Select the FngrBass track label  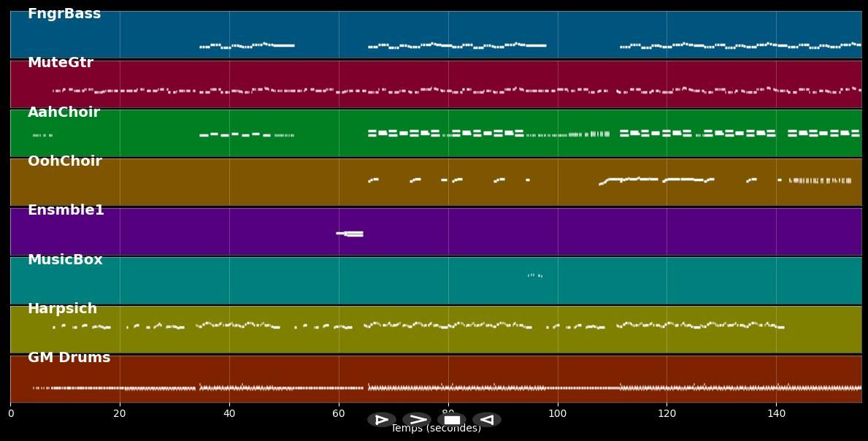(64, 14)
